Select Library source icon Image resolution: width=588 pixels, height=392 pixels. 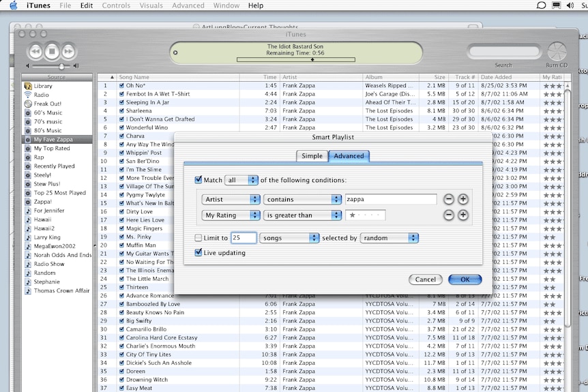[28, 86]
